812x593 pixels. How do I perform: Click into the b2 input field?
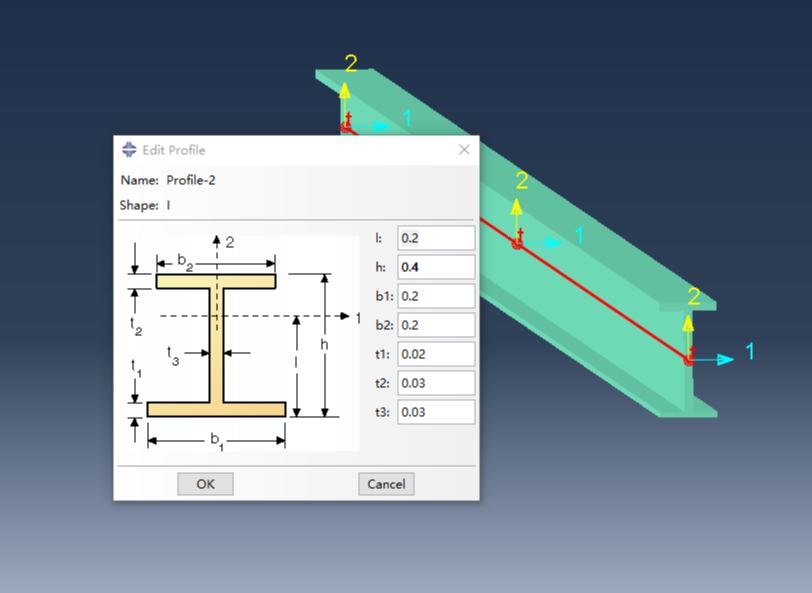point(436,325)
